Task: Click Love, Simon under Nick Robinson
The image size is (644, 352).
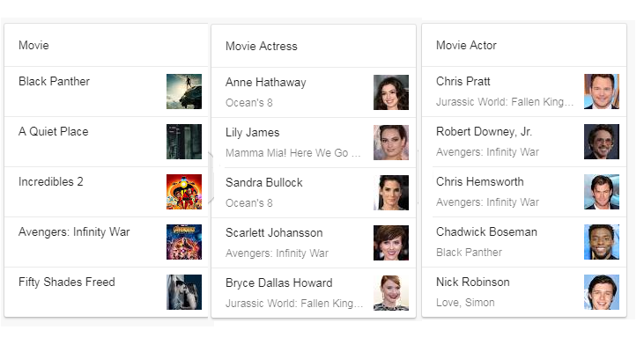Action: (x=465, y=303)
